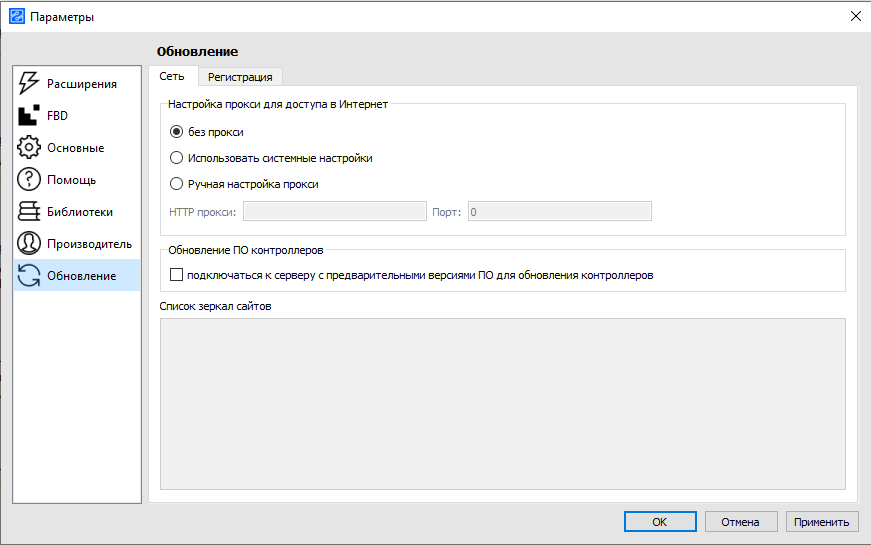The width and height of the screenshot is (871, 545).
Task: Select the FBD blocks icon
Action: click(28, 116)
